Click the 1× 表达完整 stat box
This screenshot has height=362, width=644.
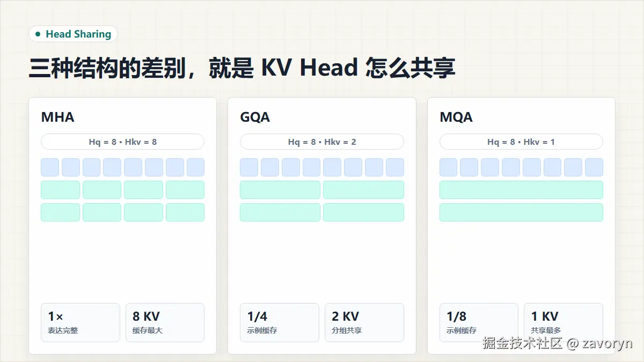[x=80, y=322]
